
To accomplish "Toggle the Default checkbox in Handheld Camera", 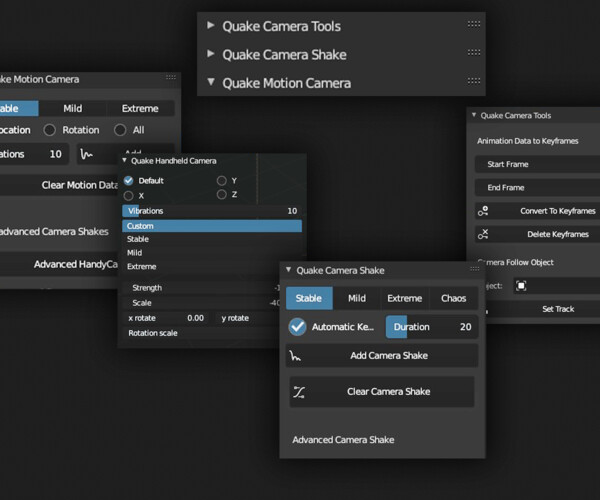I will 129,181.
